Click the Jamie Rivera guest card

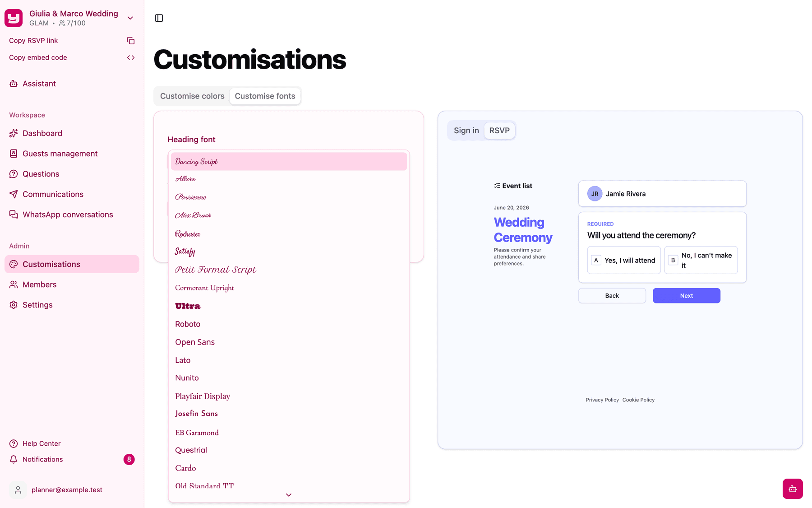click(662, 194)
